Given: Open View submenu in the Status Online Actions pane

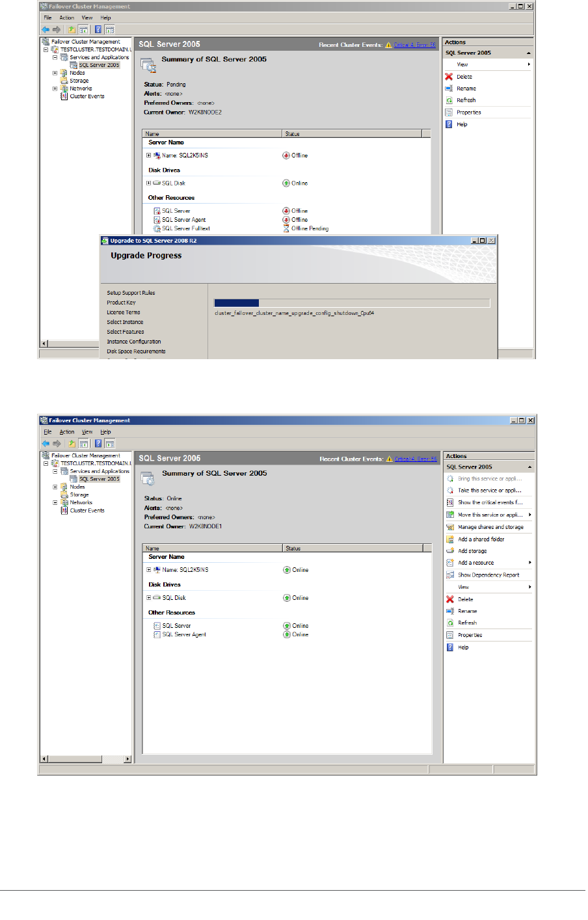Looking at the screenshot, I should (x=489, y=587).
